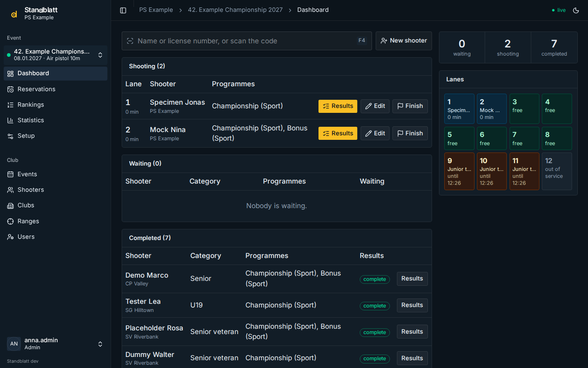Screen dimensions: 588x368
Task: Click the Shooters people icon
Action: [x=11, y=190]
